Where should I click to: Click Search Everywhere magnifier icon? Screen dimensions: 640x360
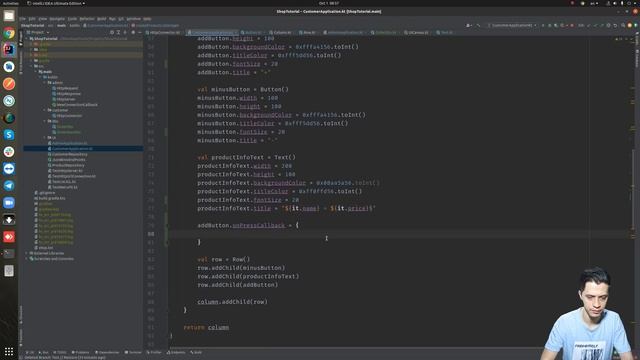coord(622,25)
